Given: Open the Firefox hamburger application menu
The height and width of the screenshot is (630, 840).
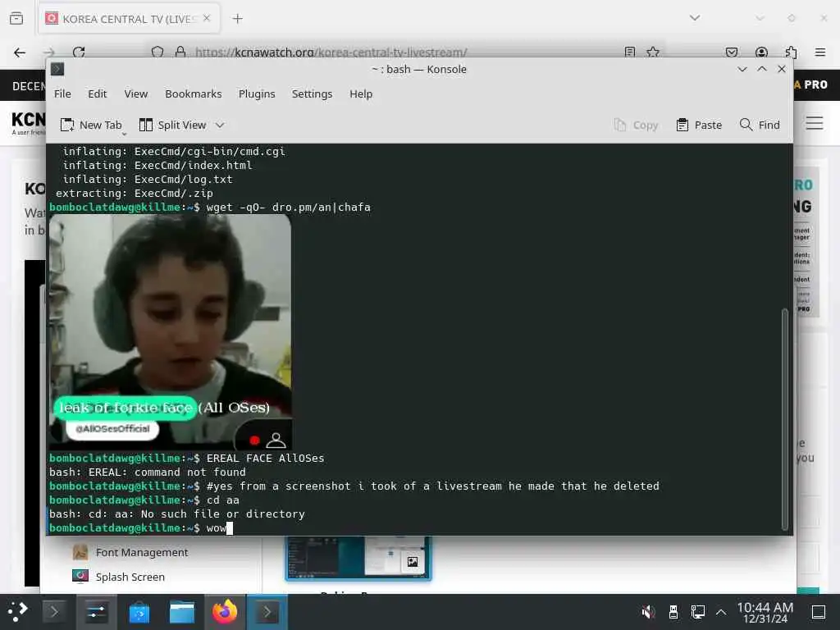Looking at the screenshot, I should (x=819, y=52).
